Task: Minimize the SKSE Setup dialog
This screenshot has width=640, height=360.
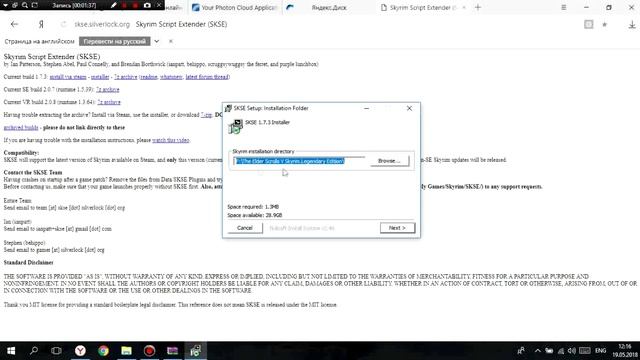Action: [x=367, y=108]
